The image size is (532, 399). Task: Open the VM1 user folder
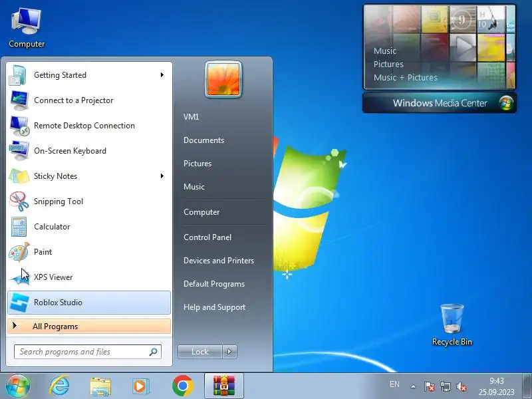coord(191,117)
